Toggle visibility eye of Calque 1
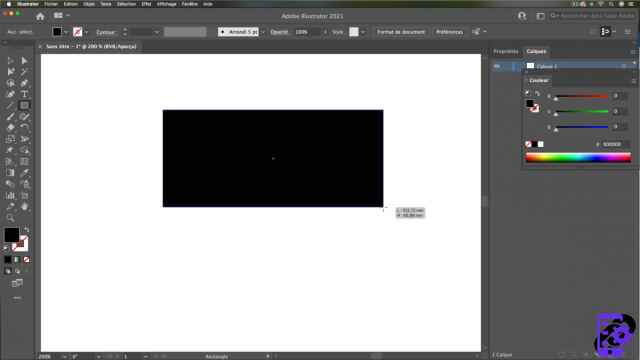 (497, 66)
